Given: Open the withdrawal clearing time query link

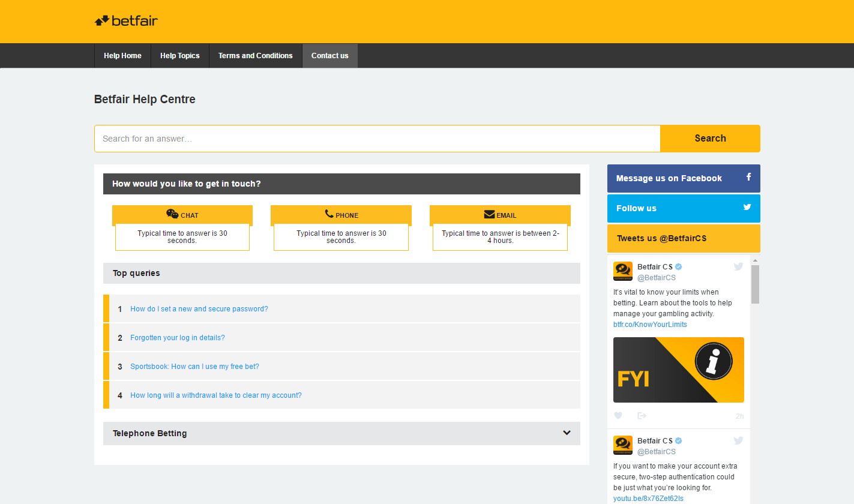Looking at the screenshot, I should [x=216, y=395].
